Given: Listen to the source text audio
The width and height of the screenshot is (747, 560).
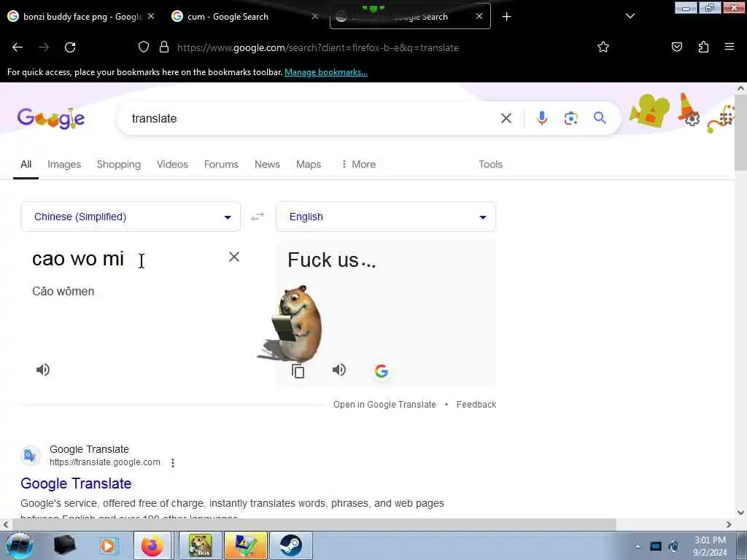Looking at the screenshot, I should 43,370.
